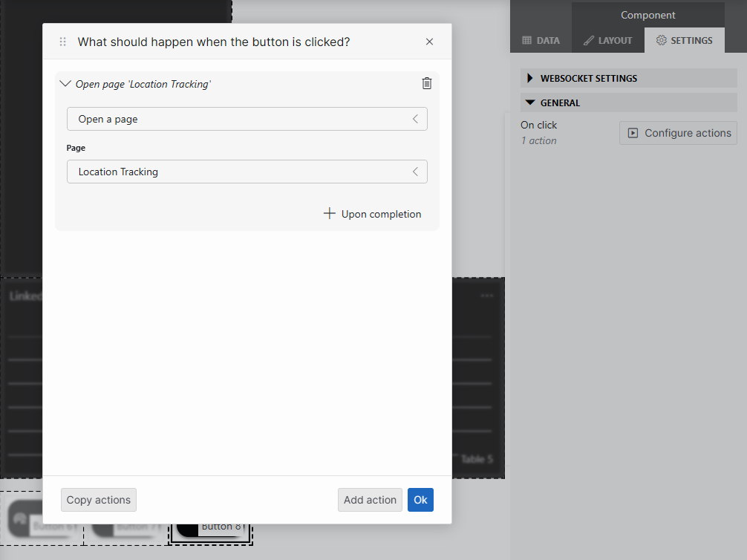Click the play icon in Configure actions
The image size is (747, 560).
pyautogui.click(x=633, y=133)
